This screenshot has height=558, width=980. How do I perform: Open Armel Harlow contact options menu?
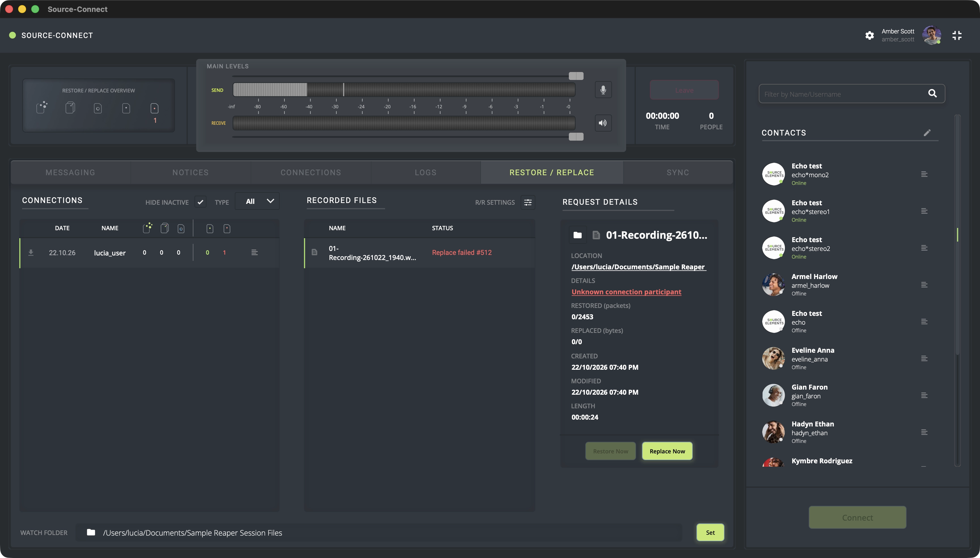tap(924, 285)
